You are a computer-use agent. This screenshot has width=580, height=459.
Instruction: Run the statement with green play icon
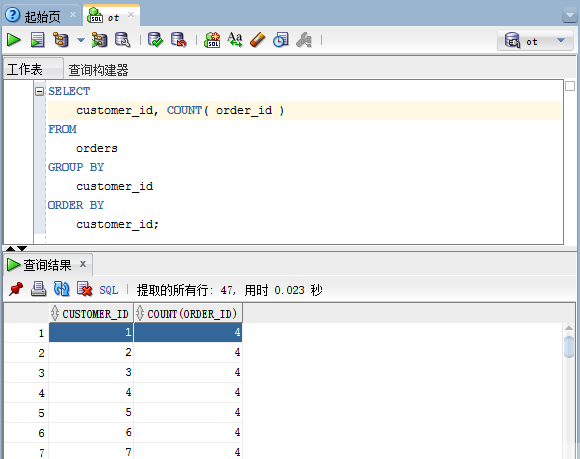14,40
